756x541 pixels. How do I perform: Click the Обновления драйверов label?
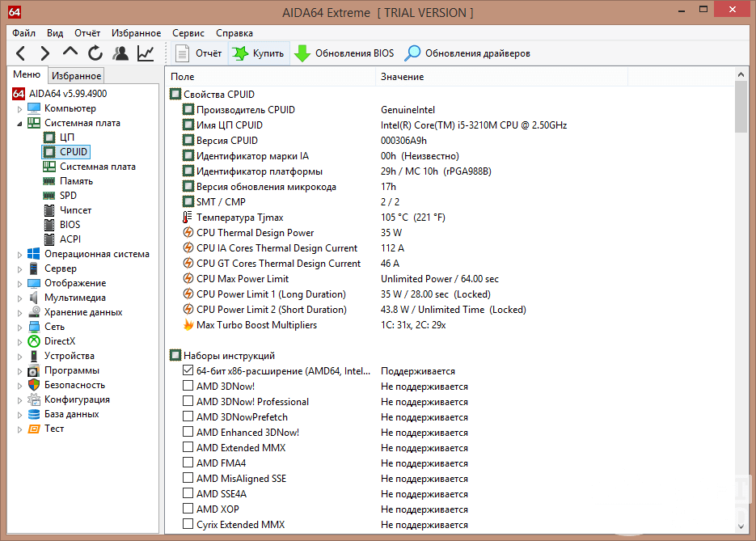[478, 53]
